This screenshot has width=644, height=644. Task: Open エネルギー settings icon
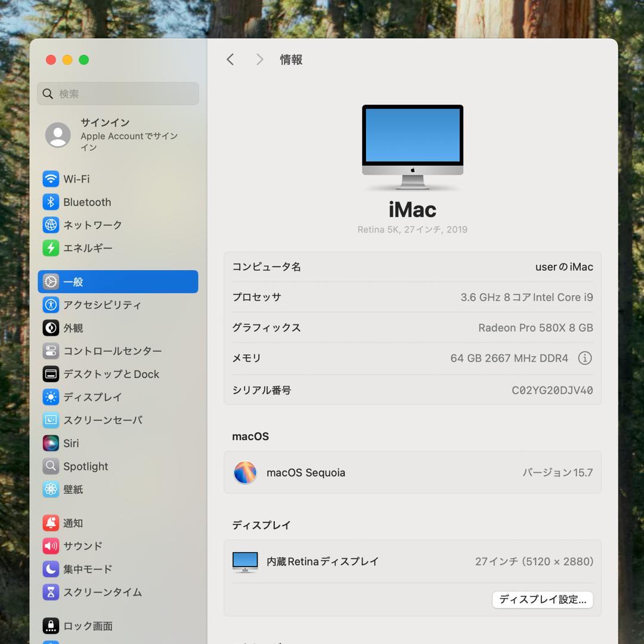tap(51, 248)
